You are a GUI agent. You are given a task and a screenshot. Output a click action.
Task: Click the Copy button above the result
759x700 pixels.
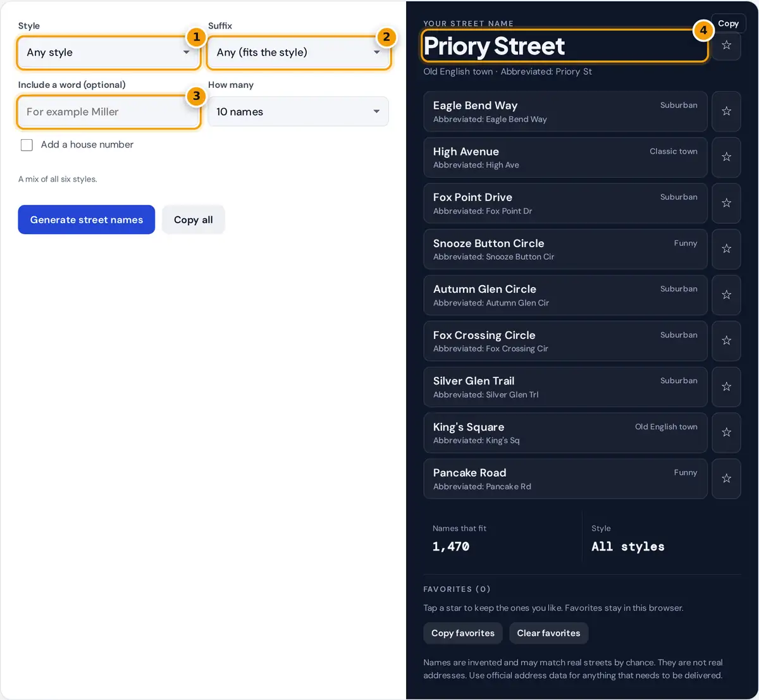729,23
